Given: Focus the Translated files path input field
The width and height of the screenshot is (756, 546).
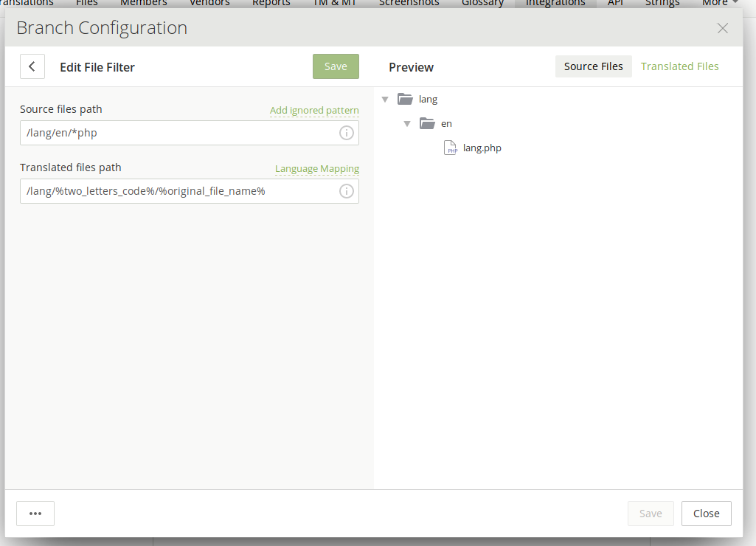Looking at the screenshot, I should click(x=190, y=191).
